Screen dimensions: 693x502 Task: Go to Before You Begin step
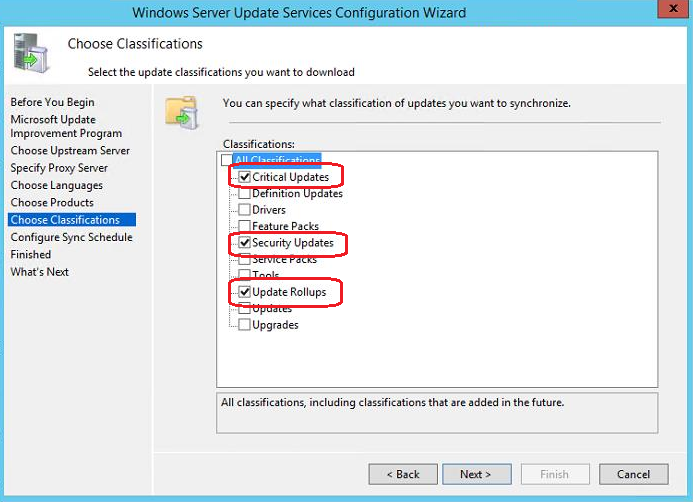(52, 102)
